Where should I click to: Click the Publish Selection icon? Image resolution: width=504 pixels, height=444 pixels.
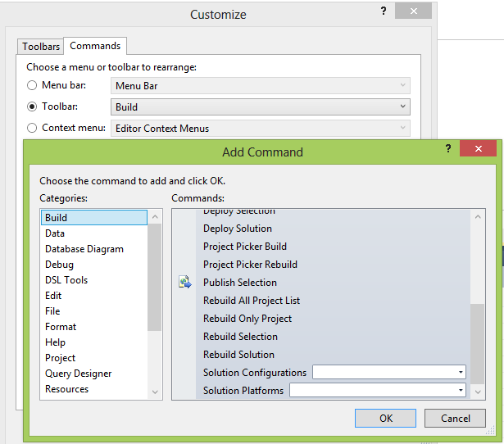(x=184, y=283)
